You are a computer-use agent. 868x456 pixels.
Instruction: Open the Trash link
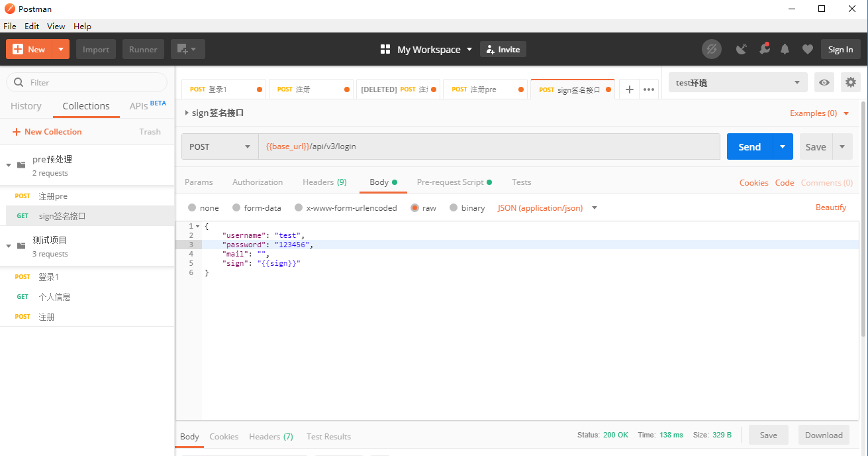(150, 132)
